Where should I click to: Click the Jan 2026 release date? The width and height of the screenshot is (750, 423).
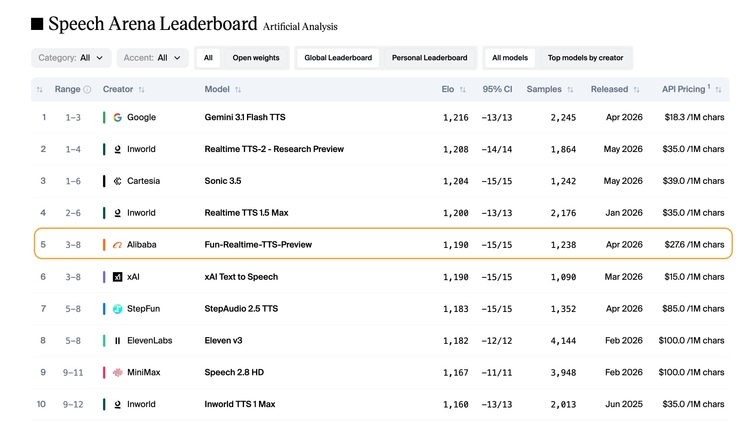point(624,213)
